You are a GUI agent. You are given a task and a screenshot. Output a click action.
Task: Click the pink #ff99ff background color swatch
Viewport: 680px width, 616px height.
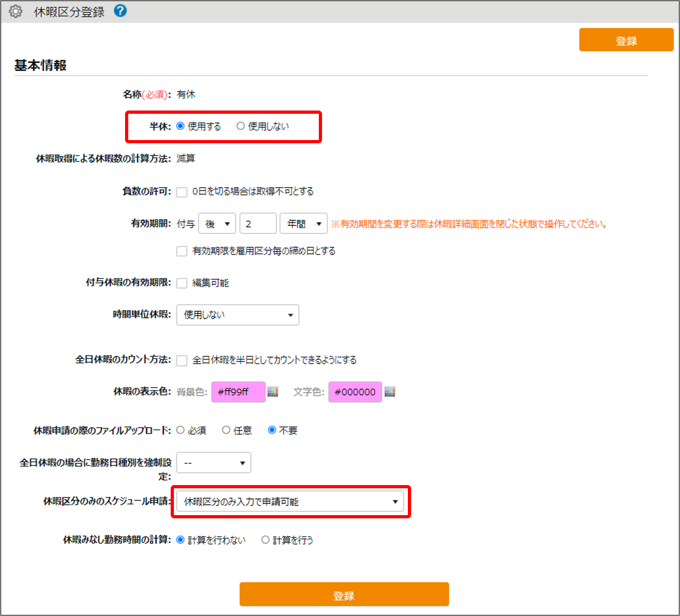click(238, 392)
